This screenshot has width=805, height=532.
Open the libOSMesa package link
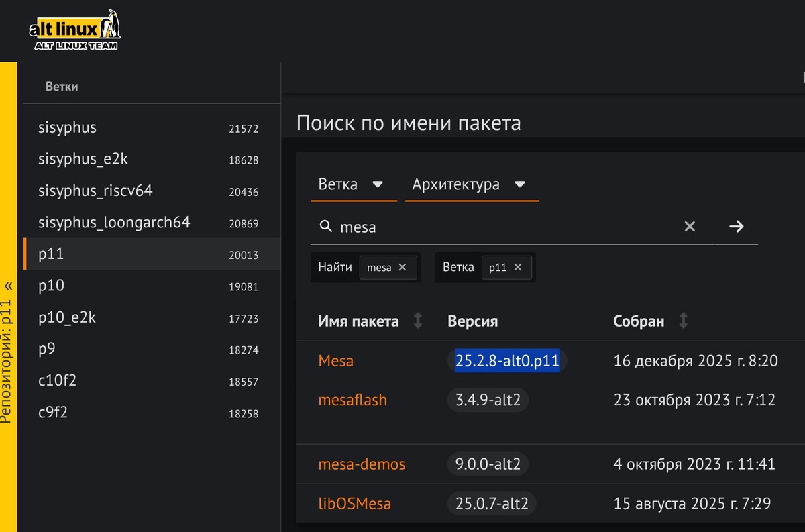[x=354, y=503]
